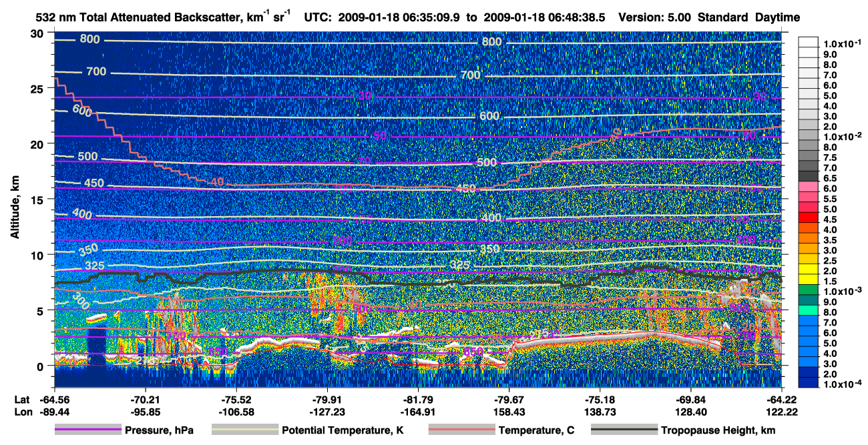Click the longitude value '138.73'
This screenshot has height=445, width=868.
coord(600,412)
